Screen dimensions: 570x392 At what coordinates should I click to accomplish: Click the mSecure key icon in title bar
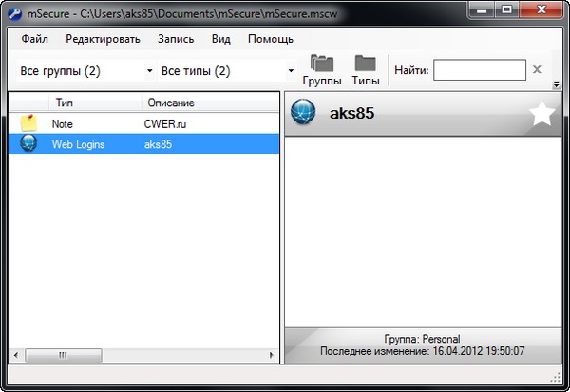tap(15, 14)
